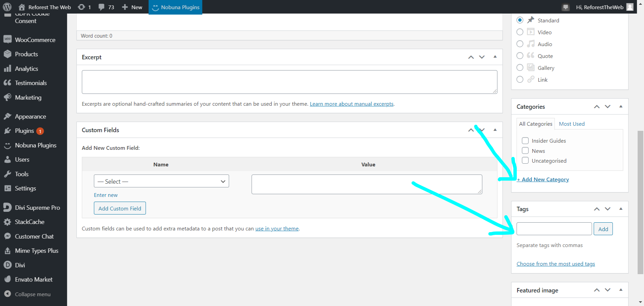Click the StackCache gear icon
This screenshot has height=306, width=644.
[x=7, y=222]
